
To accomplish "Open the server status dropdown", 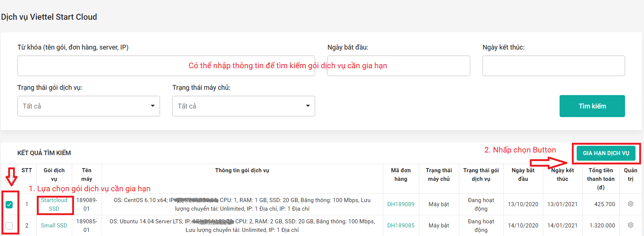I will (x=244, y=106).
